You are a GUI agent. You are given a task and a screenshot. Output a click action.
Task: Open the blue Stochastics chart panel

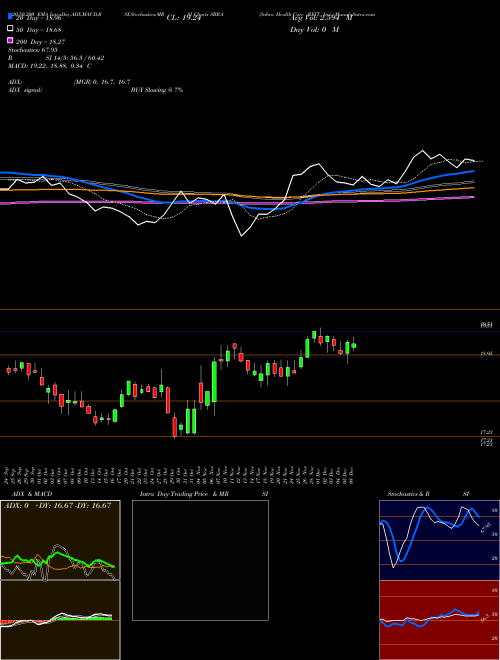[x=439, y=540]
